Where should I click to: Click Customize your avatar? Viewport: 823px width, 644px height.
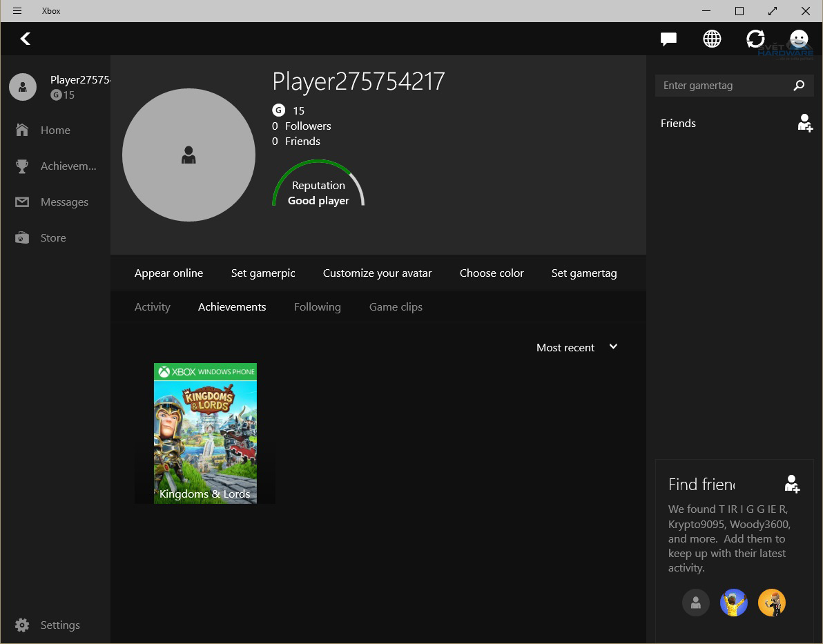pos(377,273)
